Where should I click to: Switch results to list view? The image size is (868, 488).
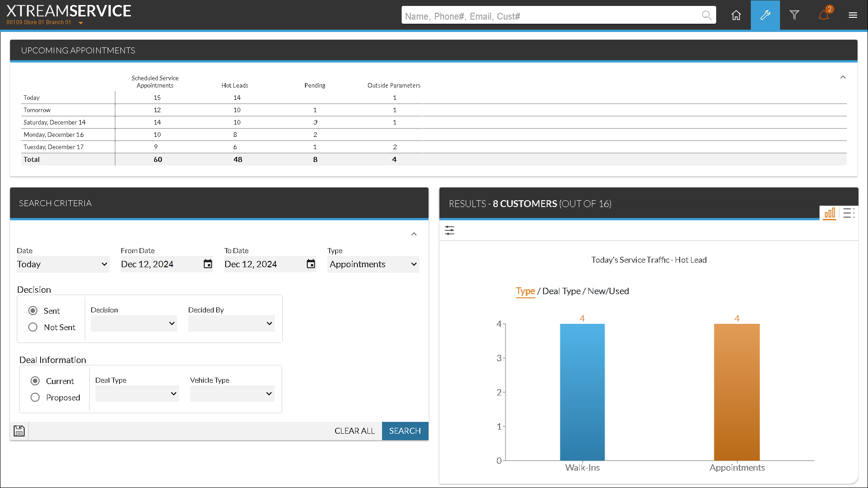[848, 213]
